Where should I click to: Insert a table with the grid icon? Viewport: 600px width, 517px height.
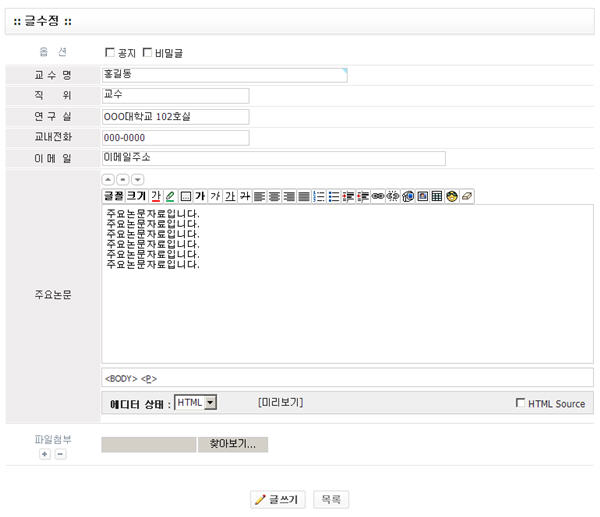tap(437, 196)
